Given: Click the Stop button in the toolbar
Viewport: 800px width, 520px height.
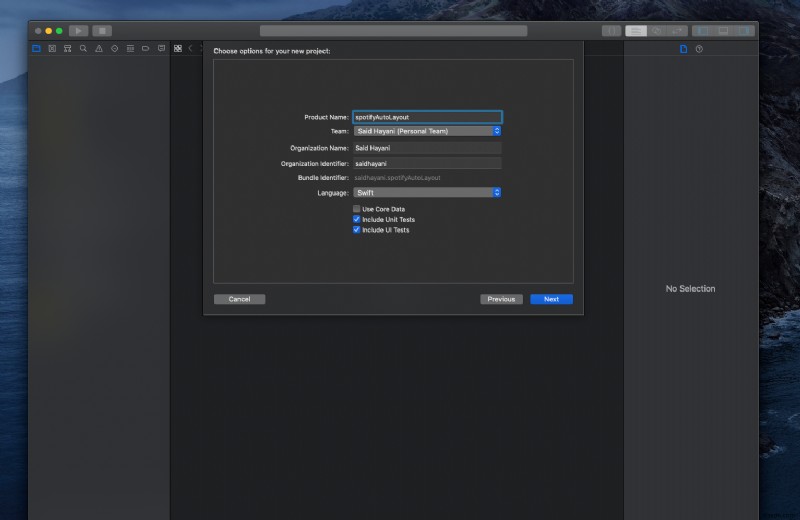Looking at the screenshot, I should point(102,31).
